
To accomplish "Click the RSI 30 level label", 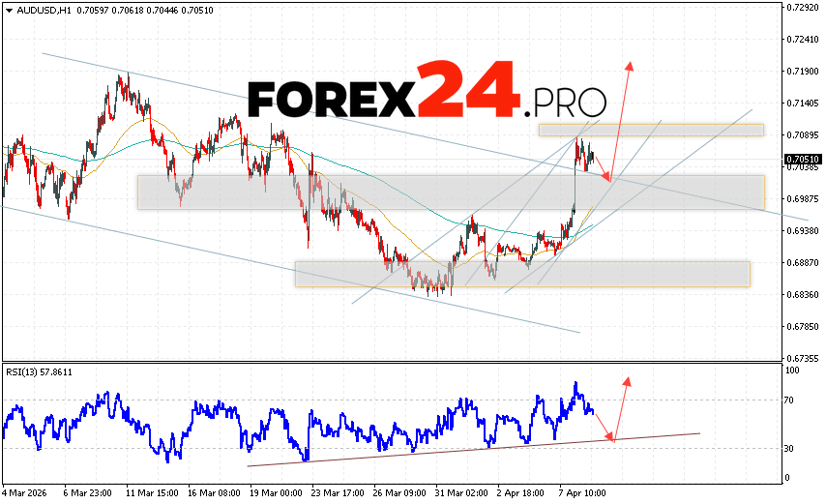I will [790, 448].
